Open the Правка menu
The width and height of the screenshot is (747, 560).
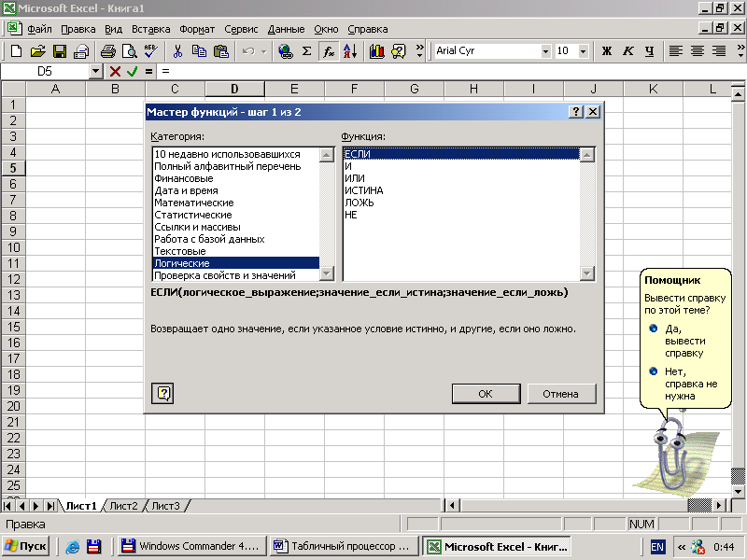78,30
